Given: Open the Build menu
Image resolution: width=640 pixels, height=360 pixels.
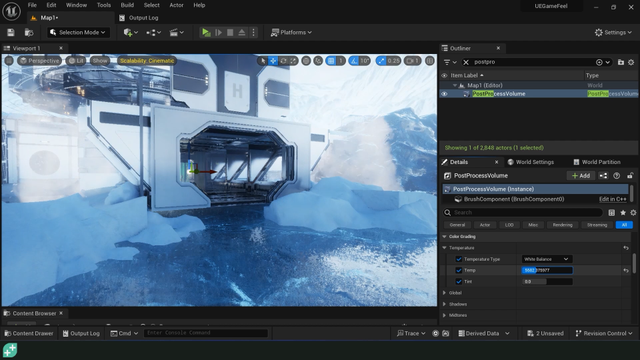Looking at the screenshot, I should point(127,5).
